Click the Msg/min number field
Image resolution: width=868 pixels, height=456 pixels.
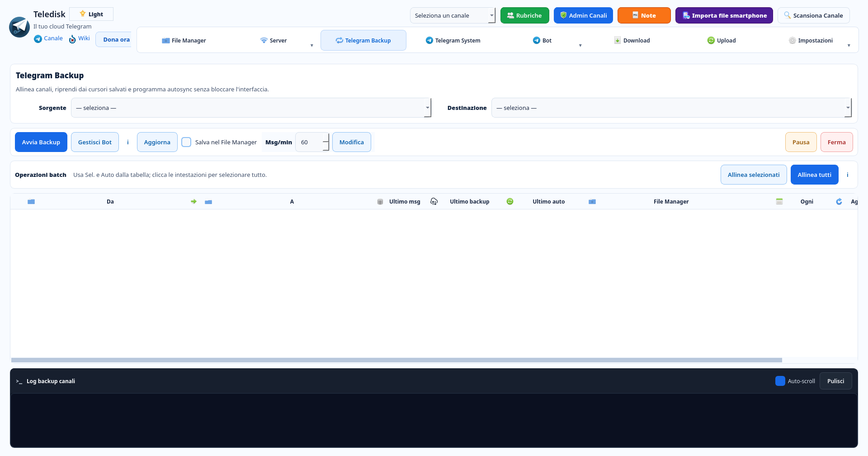coord(312,142)
